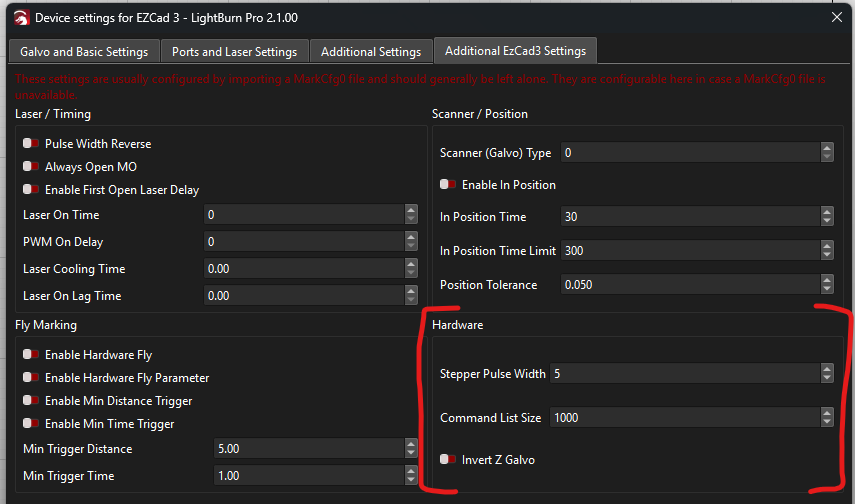Toggle Invert Z Galvo switch
The width and height of the screenshot is (855, 504).
(x=448, y=459)
